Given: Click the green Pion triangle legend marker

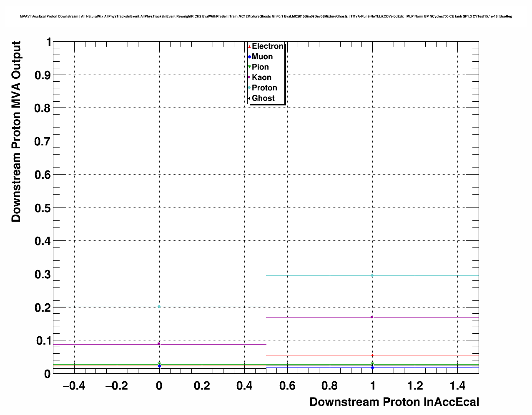Looking at the screenshot, I should (249, 67).
